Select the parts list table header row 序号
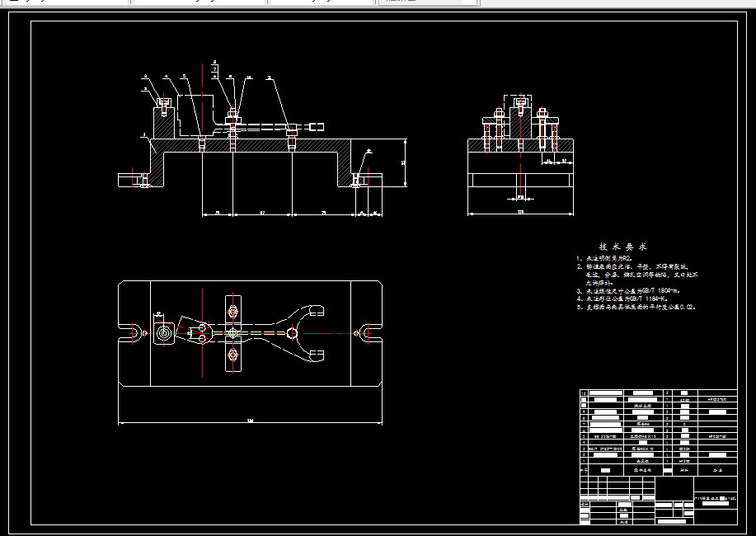The height and width of the screenshot is (536, 756). (659, 470)
